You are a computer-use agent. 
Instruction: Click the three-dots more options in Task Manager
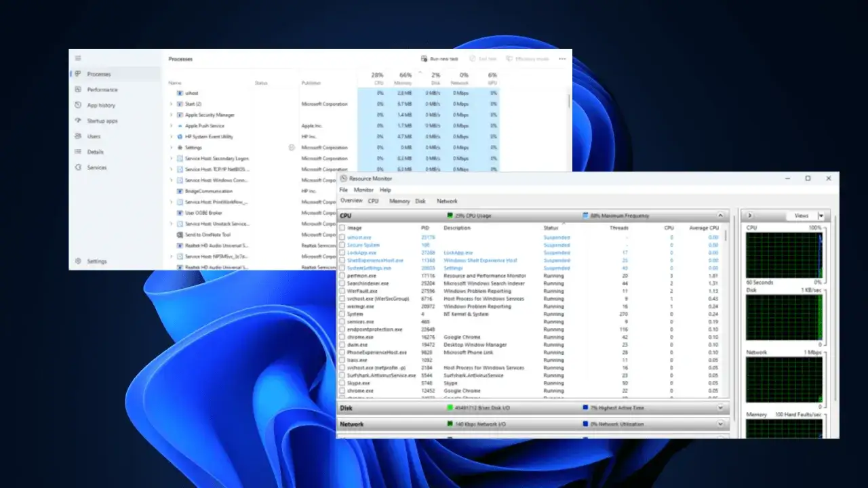561,59
